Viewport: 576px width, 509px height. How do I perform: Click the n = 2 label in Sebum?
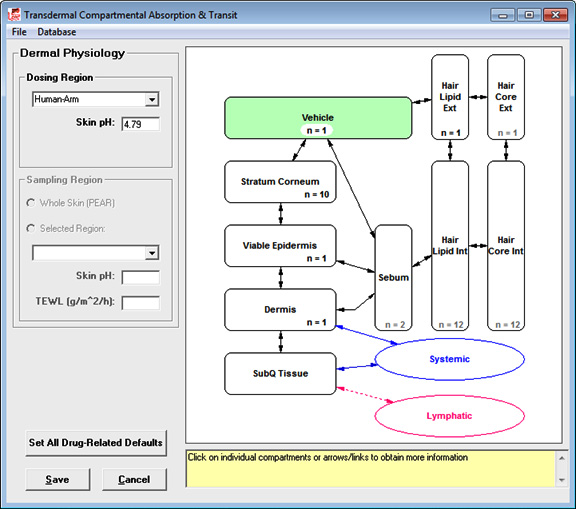(395, 325)
